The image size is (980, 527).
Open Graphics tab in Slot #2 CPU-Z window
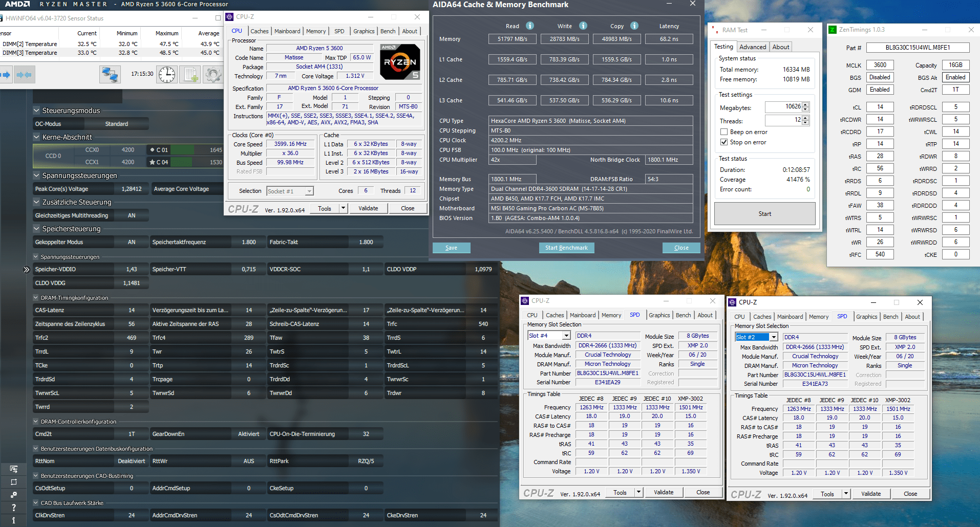coord(866,317)
